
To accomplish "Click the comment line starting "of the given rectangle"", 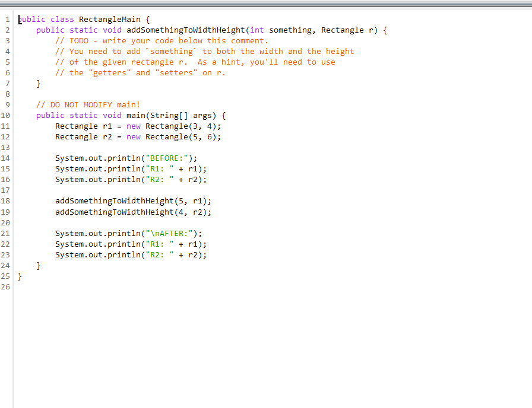I will click(195, 62).
